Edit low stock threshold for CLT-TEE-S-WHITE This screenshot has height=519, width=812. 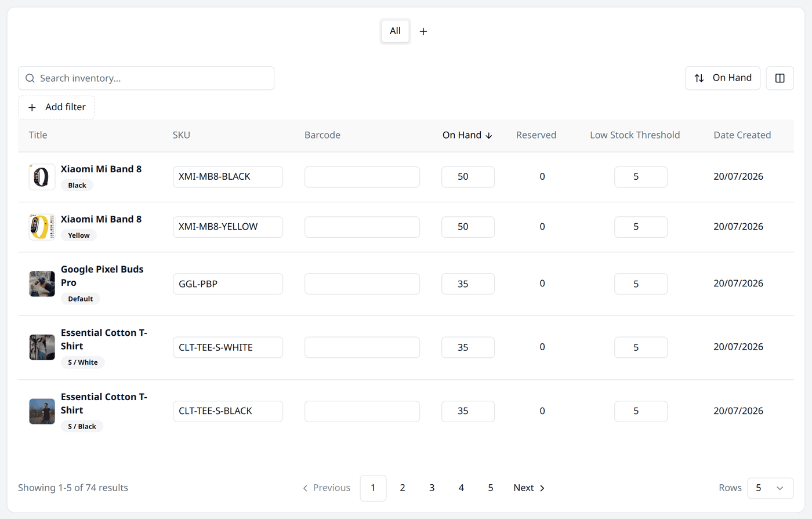[641, 347]
